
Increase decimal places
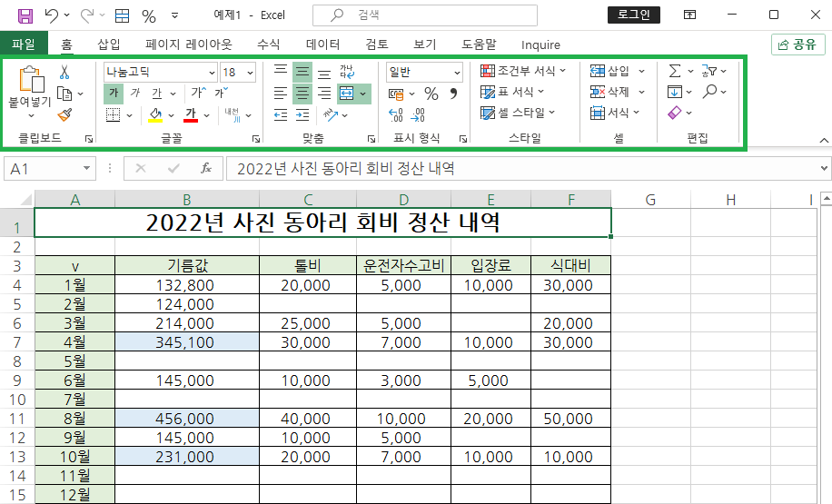pos(396,115)
